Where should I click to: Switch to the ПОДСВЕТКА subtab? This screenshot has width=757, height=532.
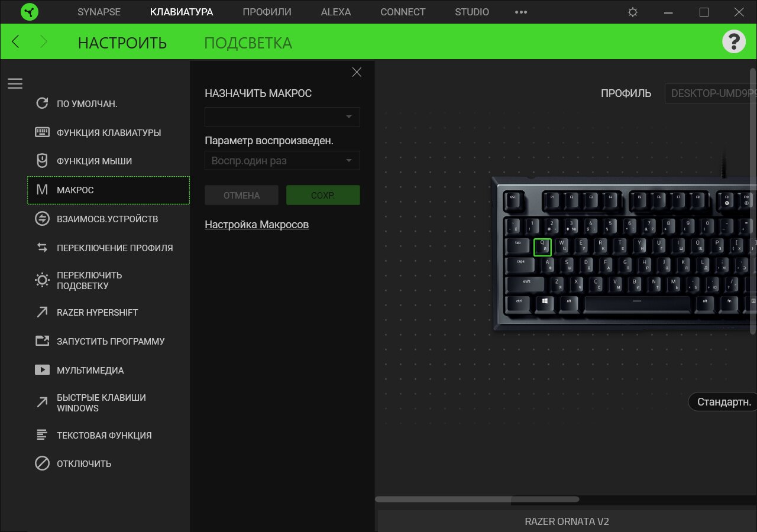point(248,43)
